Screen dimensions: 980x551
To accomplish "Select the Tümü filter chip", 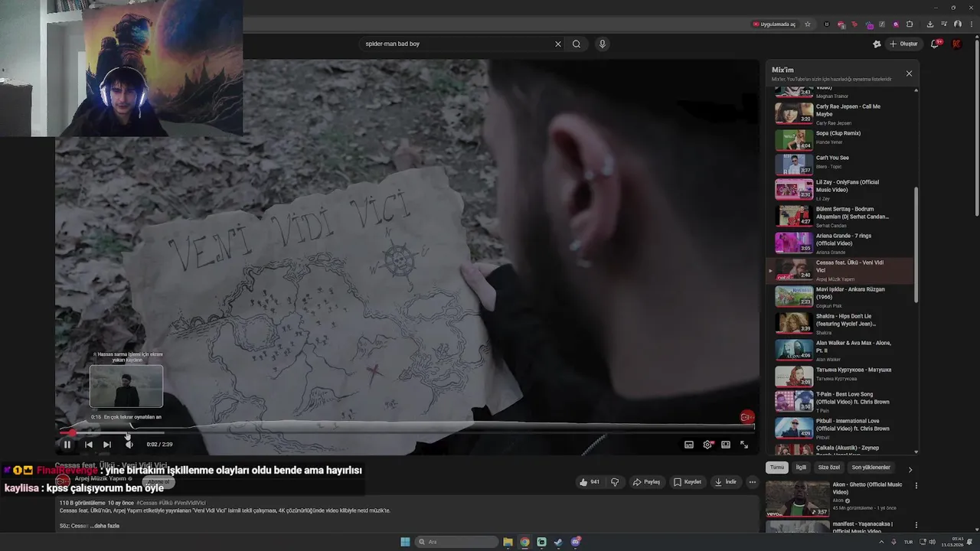I will click(777, 468).
